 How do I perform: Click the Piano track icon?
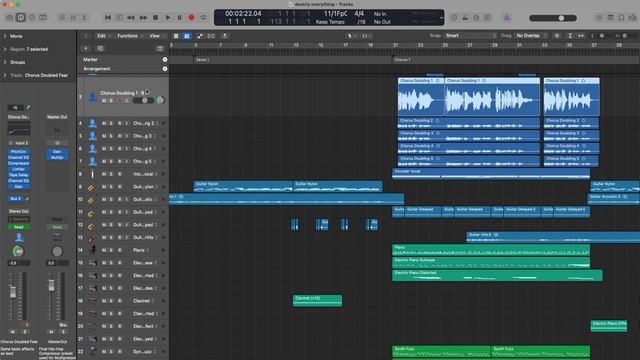click(93, 250)
